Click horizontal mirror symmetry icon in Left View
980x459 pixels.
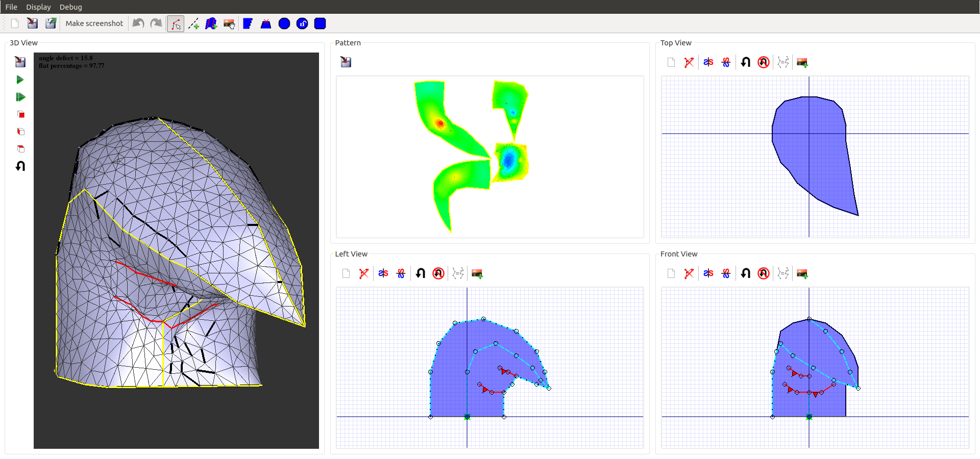[401, 273]
